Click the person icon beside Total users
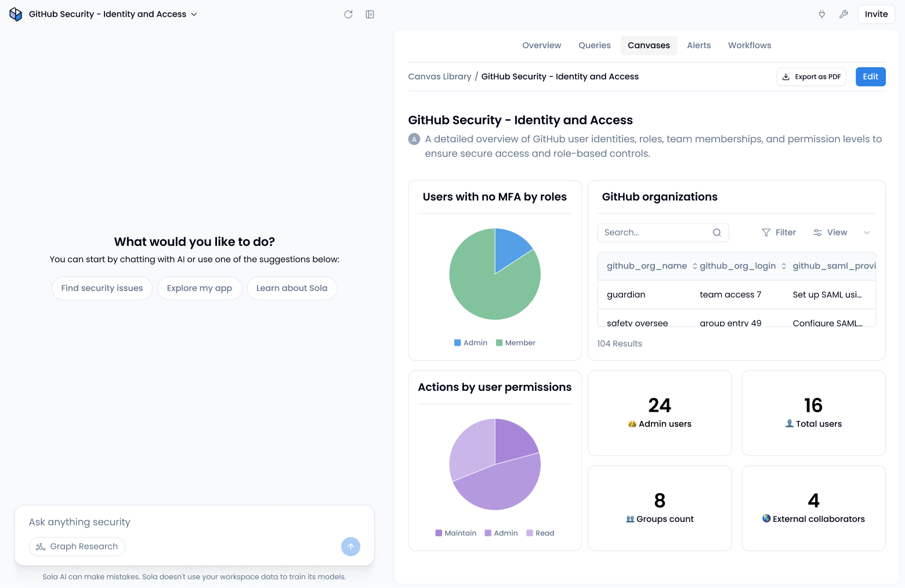905x588 pixels. (x=790, y=424)
